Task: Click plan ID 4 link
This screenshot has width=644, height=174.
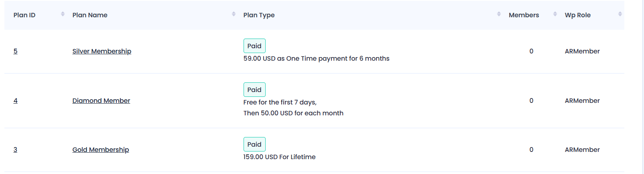Action: click(x=16, y=100)
